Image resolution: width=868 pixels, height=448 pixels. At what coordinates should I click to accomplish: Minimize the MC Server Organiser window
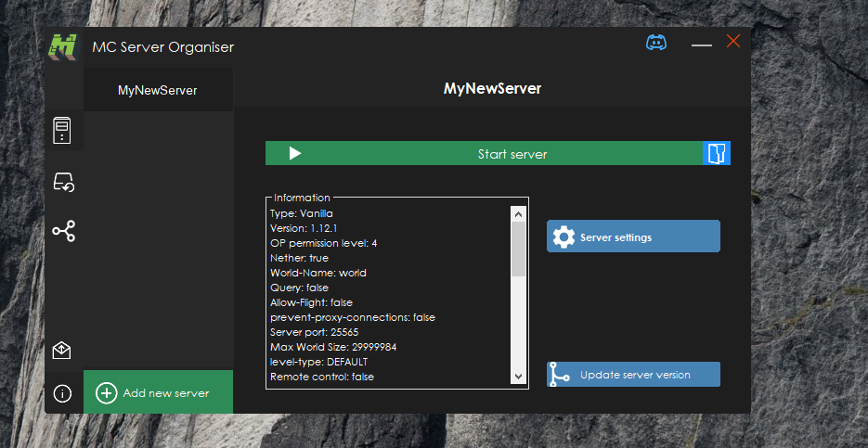click(701, 44)
